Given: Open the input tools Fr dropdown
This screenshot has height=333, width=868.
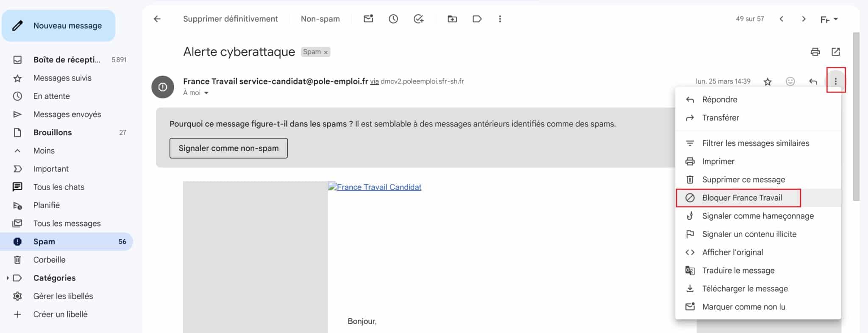Looking at the screenshot, I should coord(829,20).
